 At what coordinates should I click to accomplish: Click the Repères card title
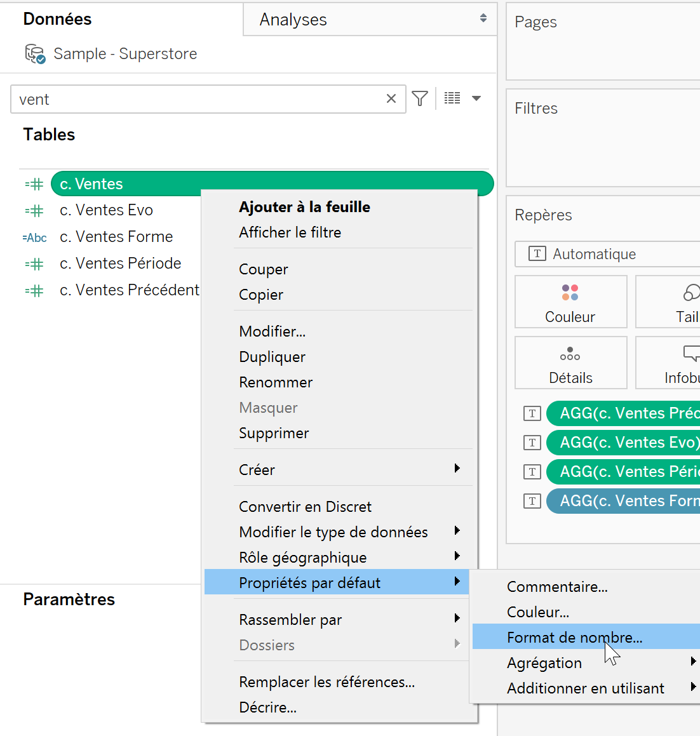pyautogui.click(x=543, y=215)
